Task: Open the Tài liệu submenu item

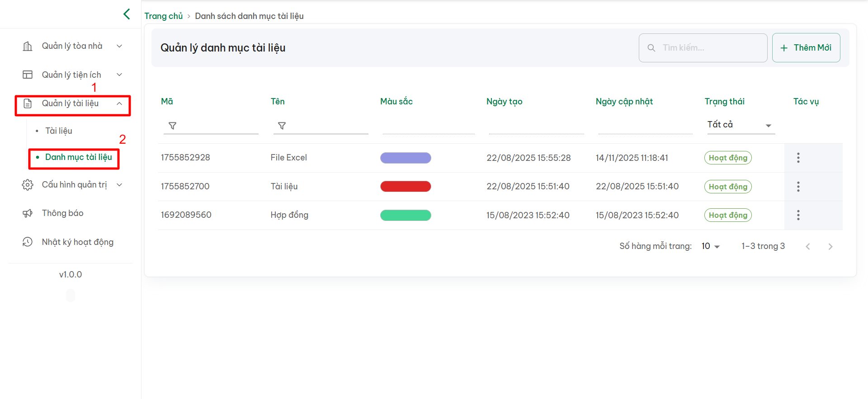Action: pyautogui.click(x=59, y=131)
